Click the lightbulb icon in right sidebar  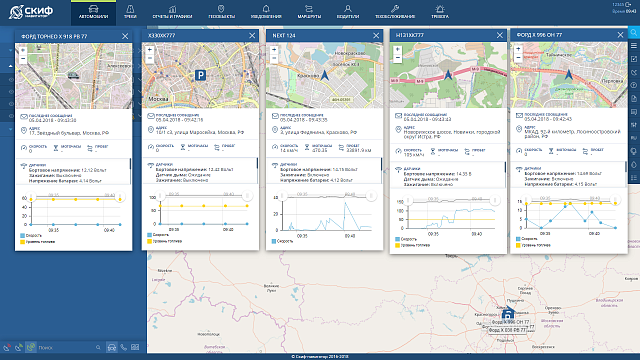coord(634,151)
